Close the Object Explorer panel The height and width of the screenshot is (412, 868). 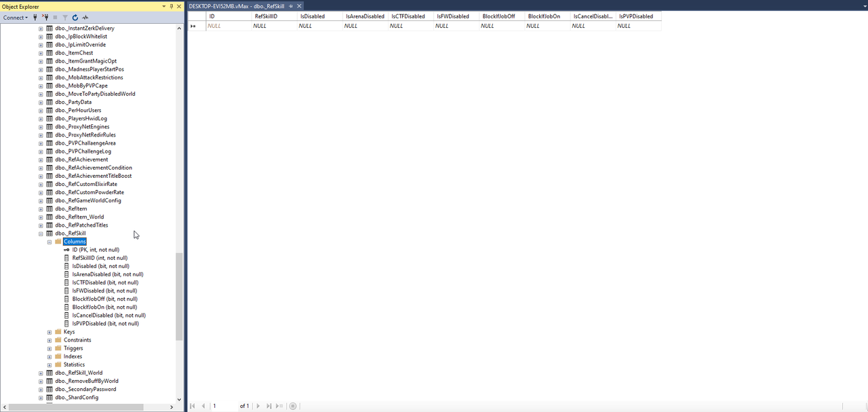click(x=179, y=7)
